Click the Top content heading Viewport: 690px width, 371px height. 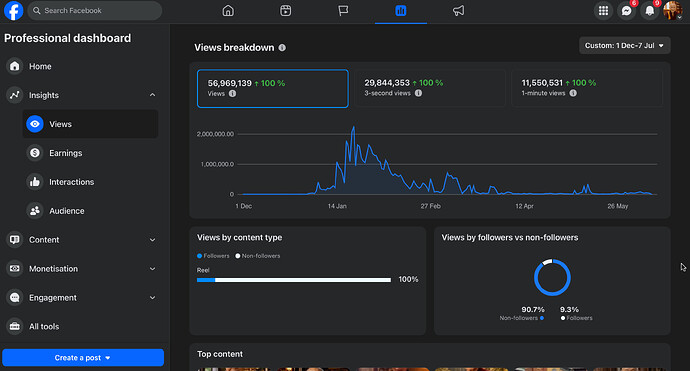[220, 354]
